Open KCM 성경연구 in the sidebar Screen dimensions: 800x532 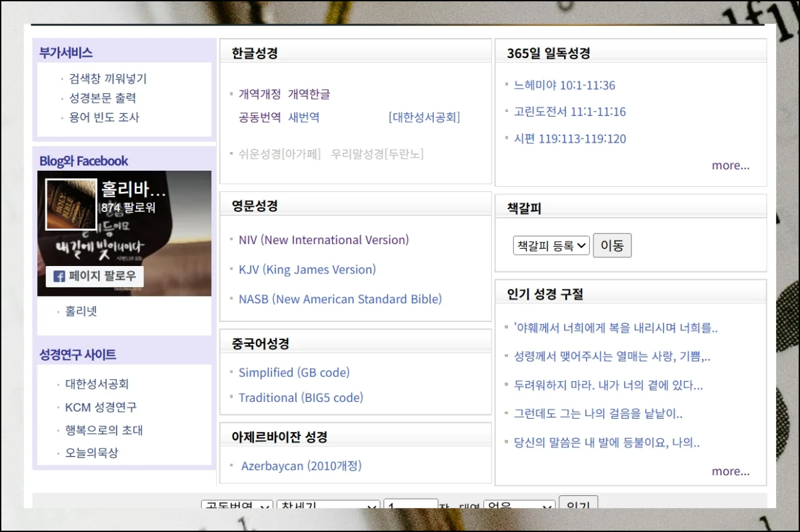click(101, 407)
